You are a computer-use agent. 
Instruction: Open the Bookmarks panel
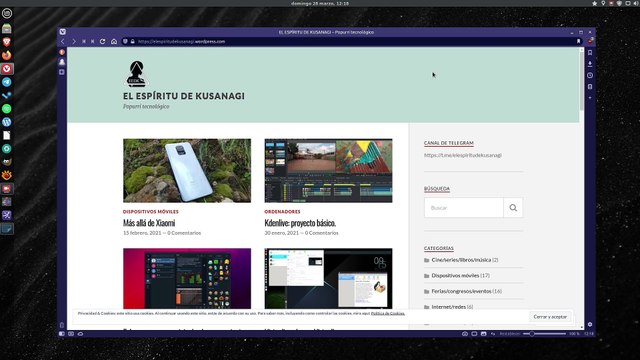590,53
